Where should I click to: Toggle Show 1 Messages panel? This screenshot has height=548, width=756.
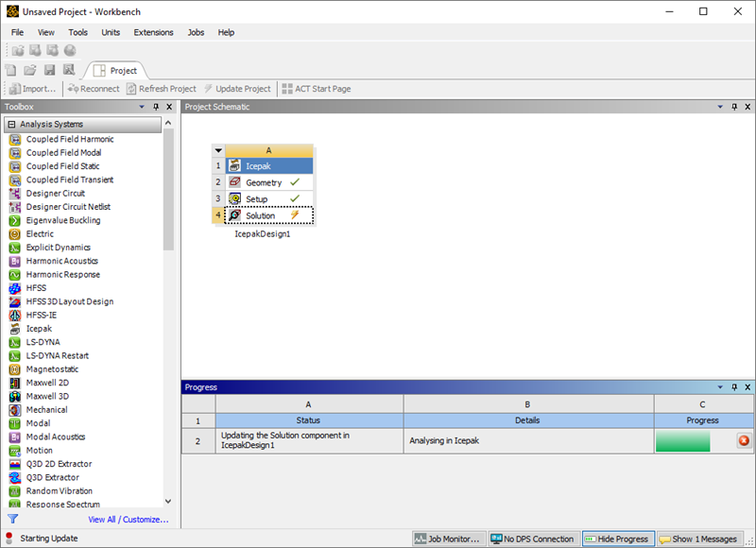pos(698,539)
